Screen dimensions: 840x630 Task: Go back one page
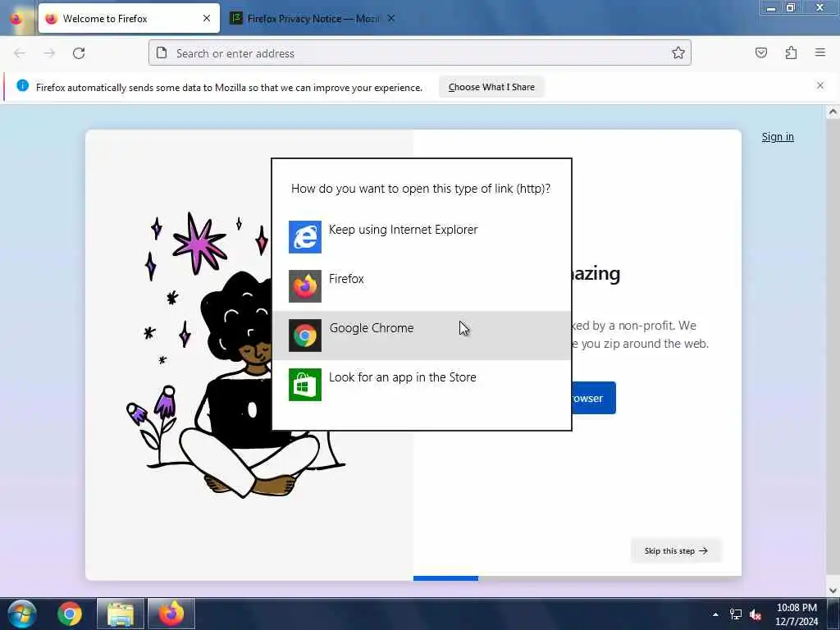pyautogui.click(x=20, y=53)
